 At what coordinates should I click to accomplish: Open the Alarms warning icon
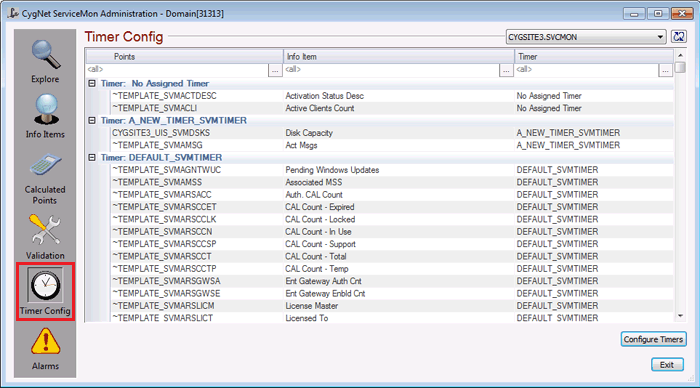click(45, 342)
